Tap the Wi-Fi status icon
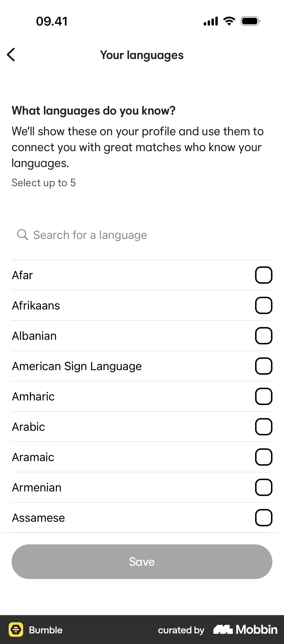 229,21
